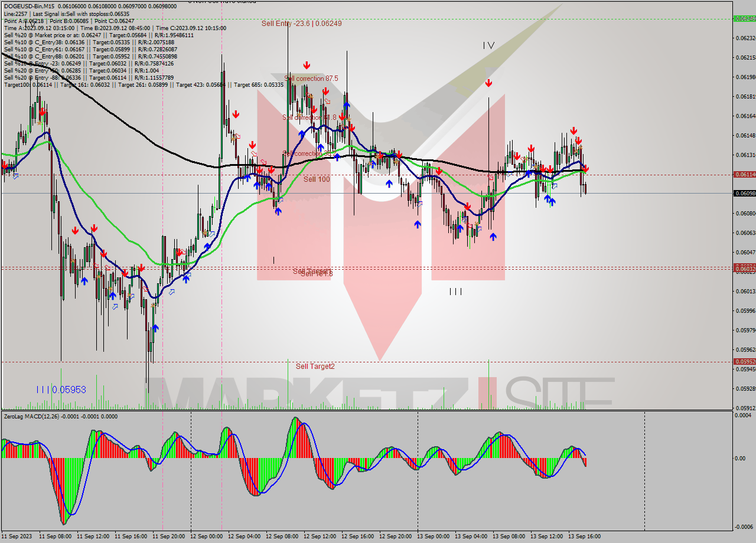756x543 pixels.
Task: Click the red sell arrow above 'Sell correction 87.5'
Action: 307,65
